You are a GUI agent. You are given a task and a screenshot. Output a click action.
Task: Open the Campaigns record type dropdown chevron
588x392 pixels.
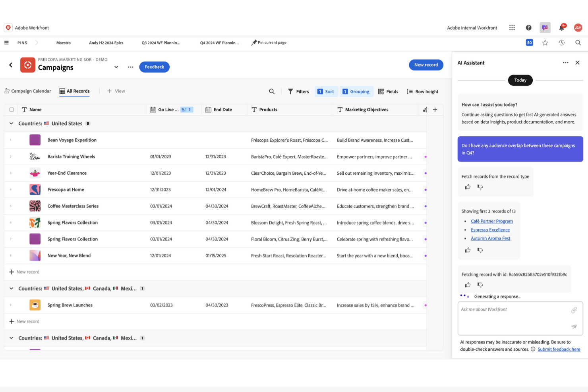coord(116,67)
